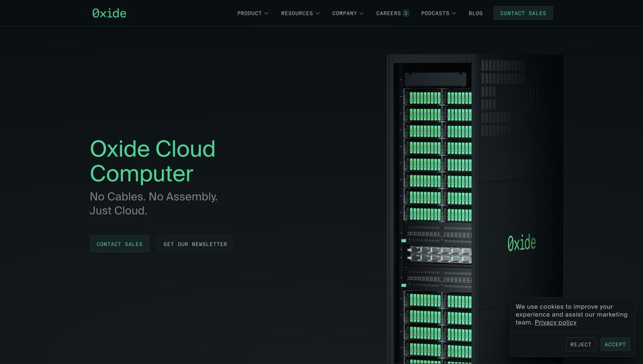Accept cookies in the cookie banner
This screenshot has width=643, height=364.
click(x=615, y=344)
